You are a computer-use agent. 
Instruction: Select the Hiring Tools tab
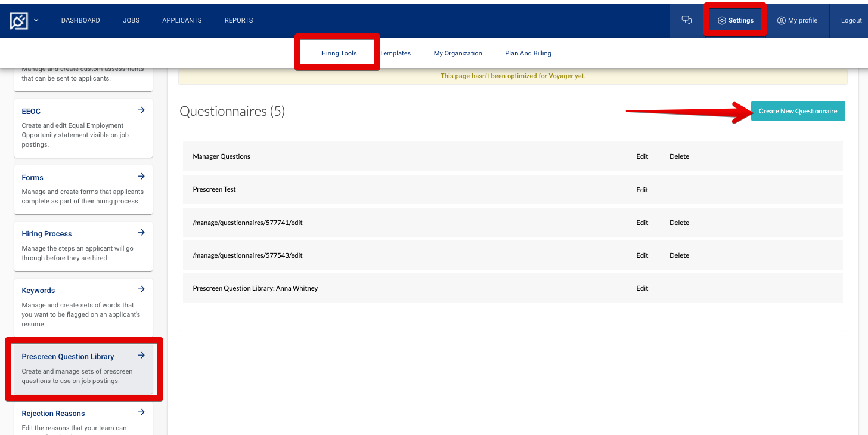(x=339, y=53)
